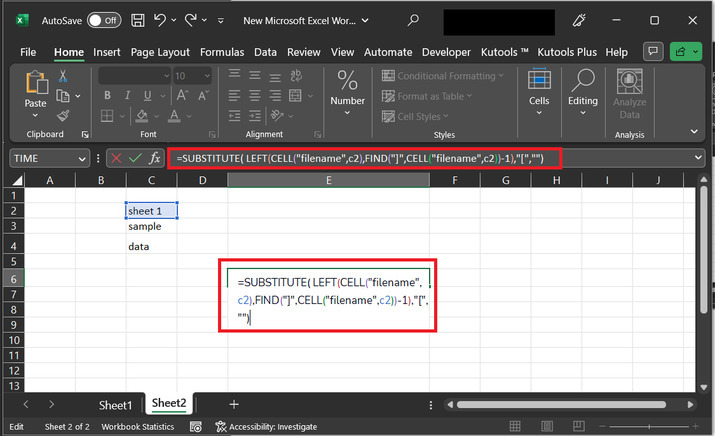Select the Format Painter brush icon
715x436 pixels.
pyautogui.click(x=63, y=116)
